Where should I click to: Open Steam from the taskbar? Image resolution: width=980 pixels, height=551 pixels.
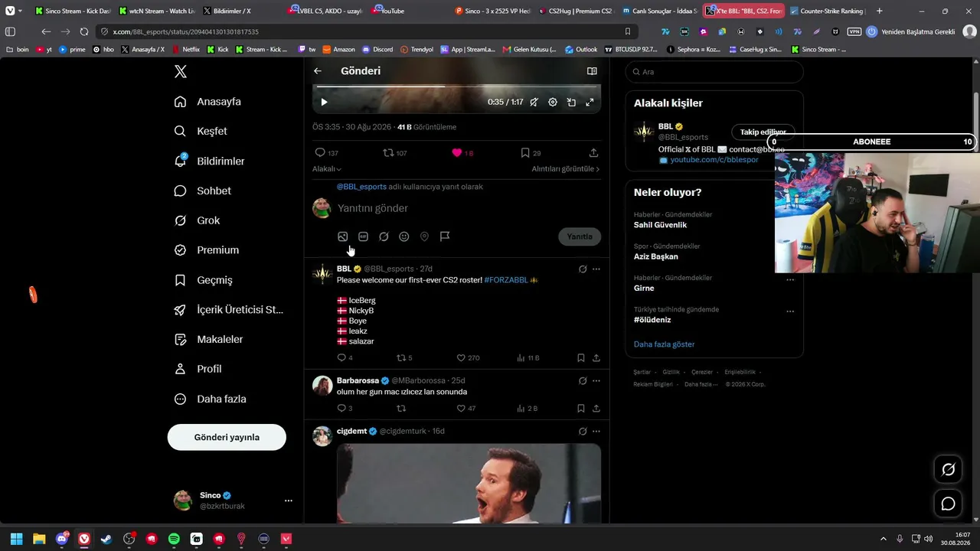point(106,539)
